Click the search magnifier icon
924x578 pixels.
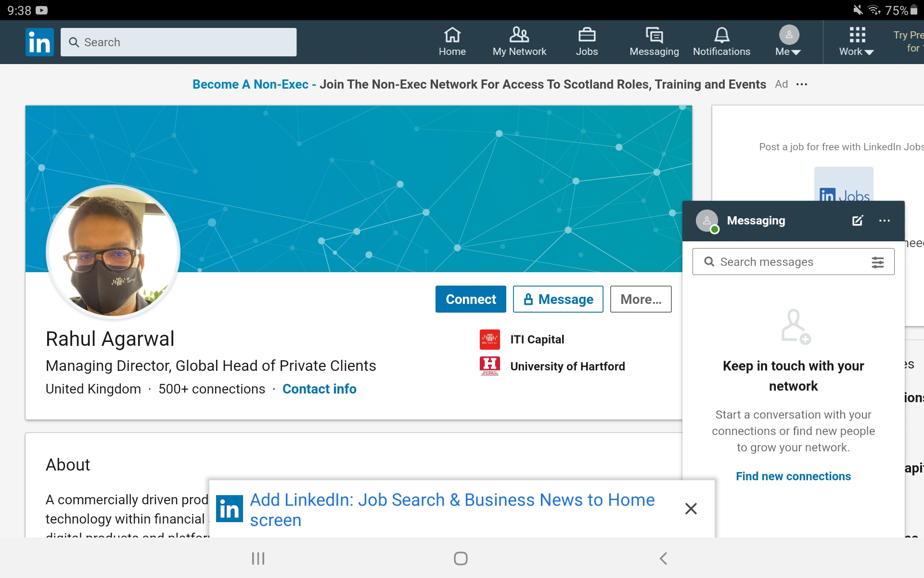74,42
